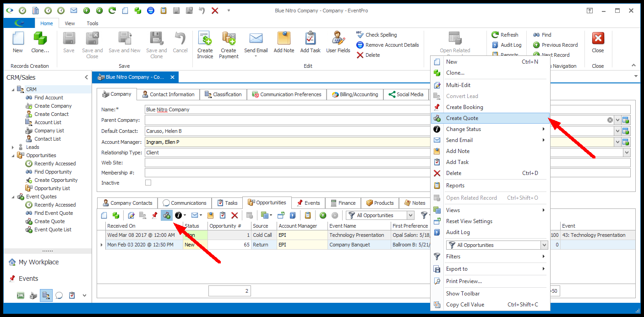Open the Finance sub-tab
The height and width of the screenshot is (317, 644).
pyautogui.click(x=343, y=203)
